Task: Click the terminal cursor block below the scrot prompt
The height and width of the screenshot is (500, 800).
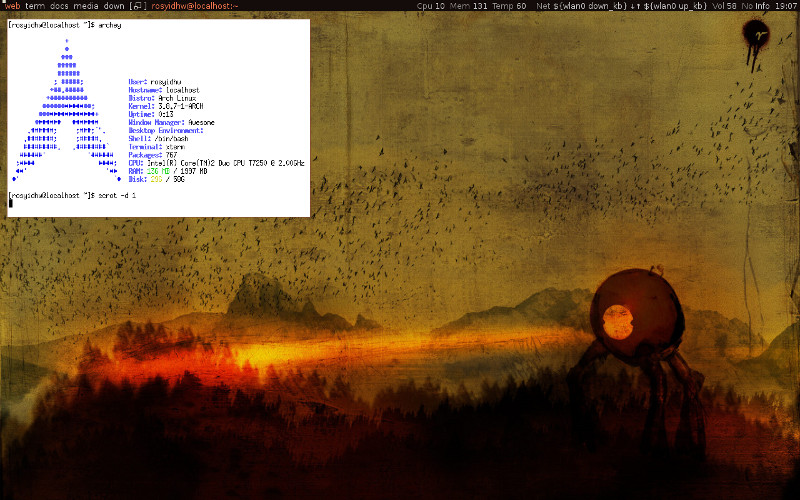Action: [x=11, y=204]
